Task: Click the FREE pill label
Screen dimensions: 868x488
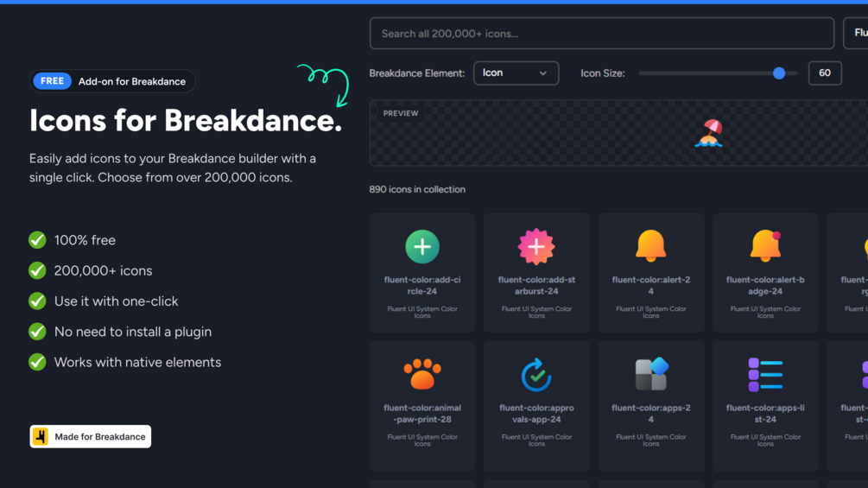Action: pos(52,81)
